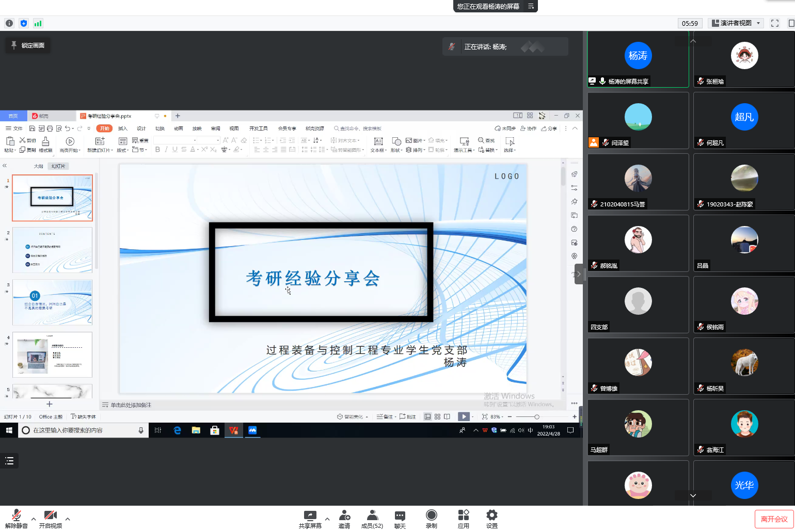Open meeting settings gear
This screenshot has height=532, width=795.
coord(491,515)
